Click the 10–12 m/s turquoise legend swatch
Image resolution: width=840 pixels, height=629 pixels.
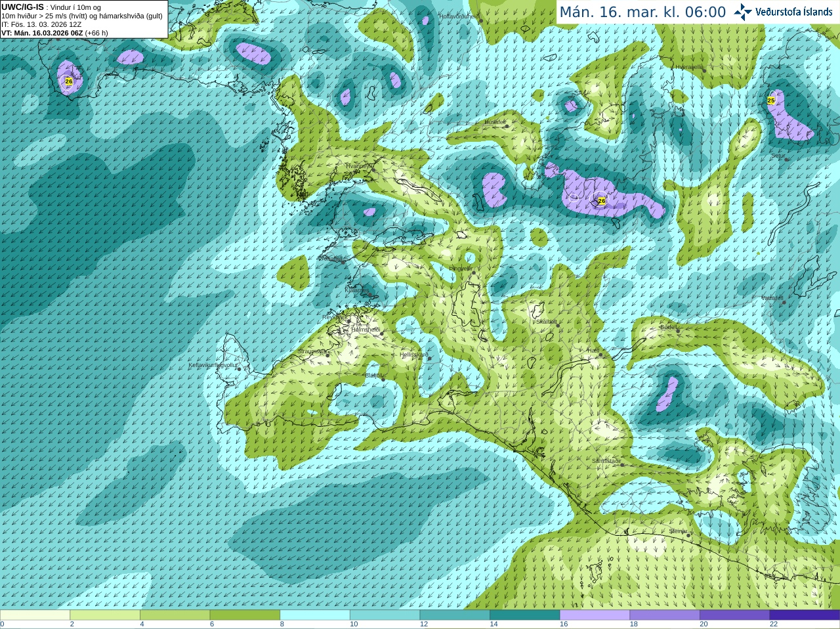(385, 615)
